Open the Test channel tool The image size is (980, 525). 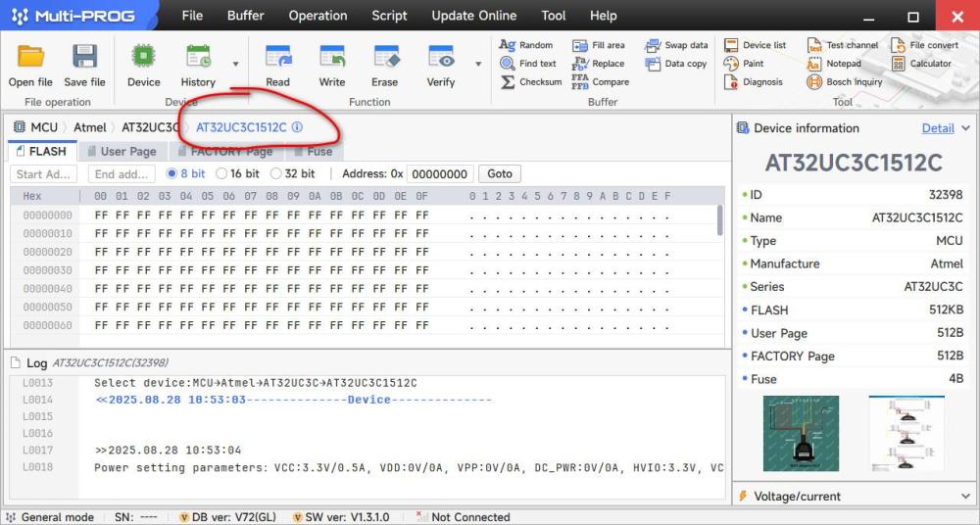pos(842,45)
